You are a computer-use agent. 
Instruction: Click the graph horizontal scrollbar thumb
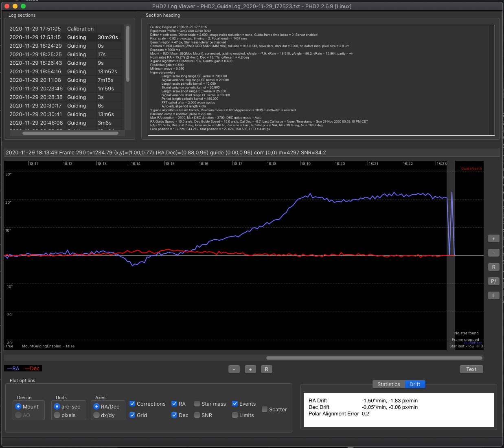tap(374, 358)
